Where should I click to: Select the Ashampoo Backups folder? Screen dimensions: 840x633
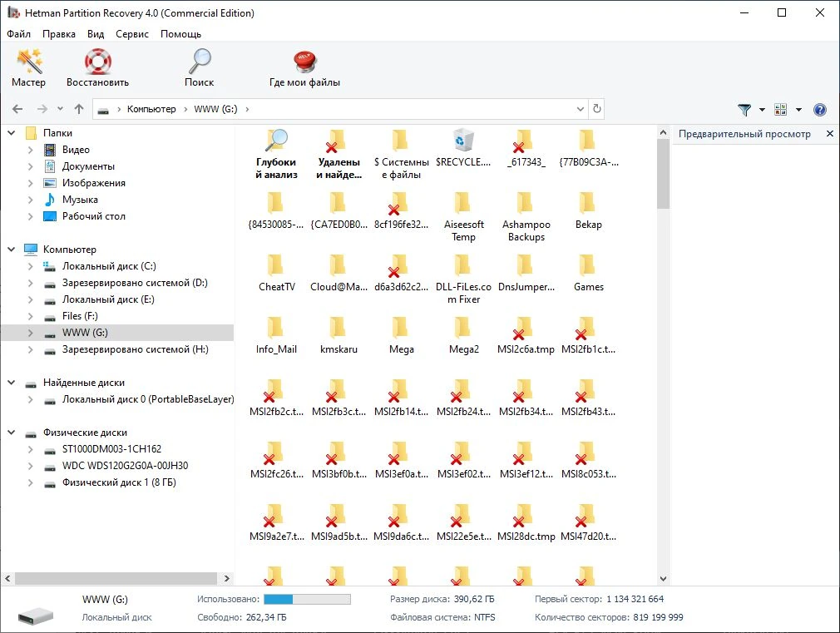click(x=526, y=217)
